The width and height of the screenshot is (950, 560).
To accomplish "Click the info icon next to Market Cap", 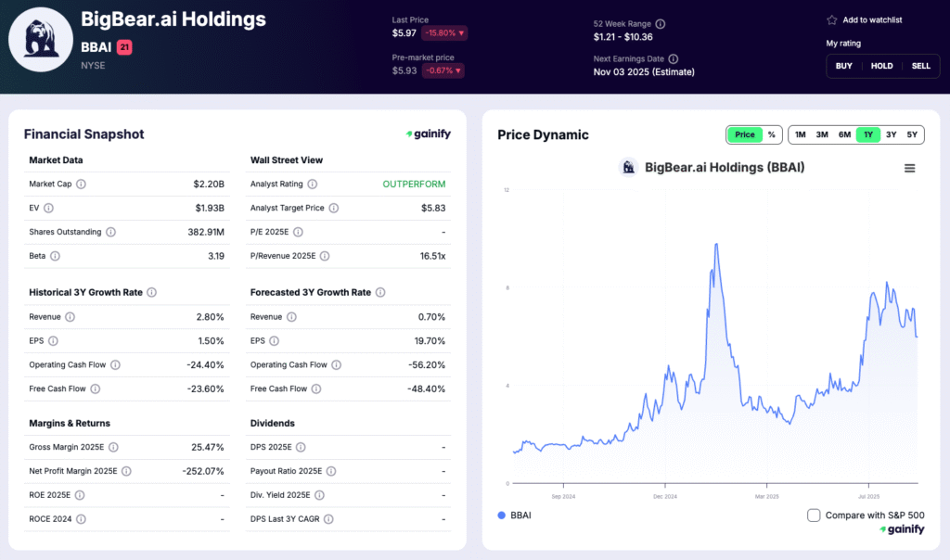I will [82, 185].
